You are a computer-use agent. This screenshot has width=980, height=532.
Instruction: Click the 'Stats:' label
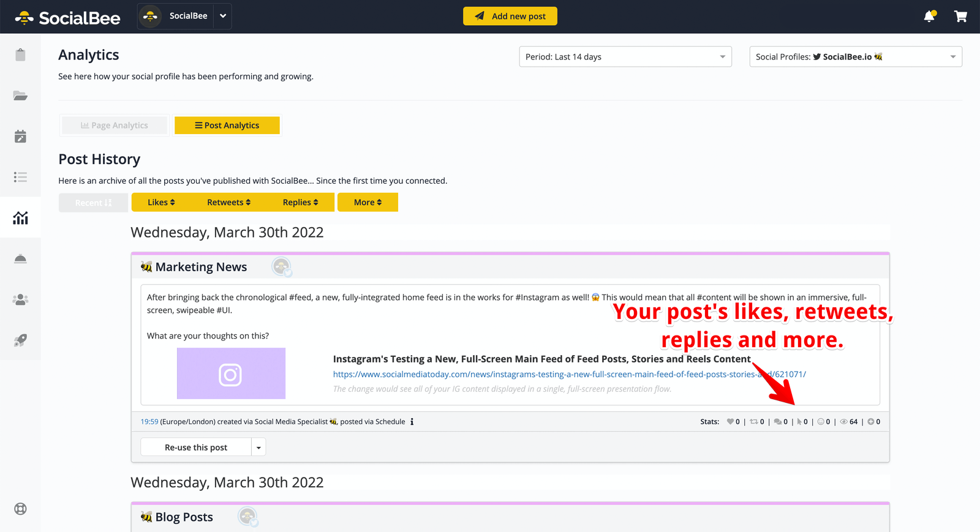pos(710,421)
